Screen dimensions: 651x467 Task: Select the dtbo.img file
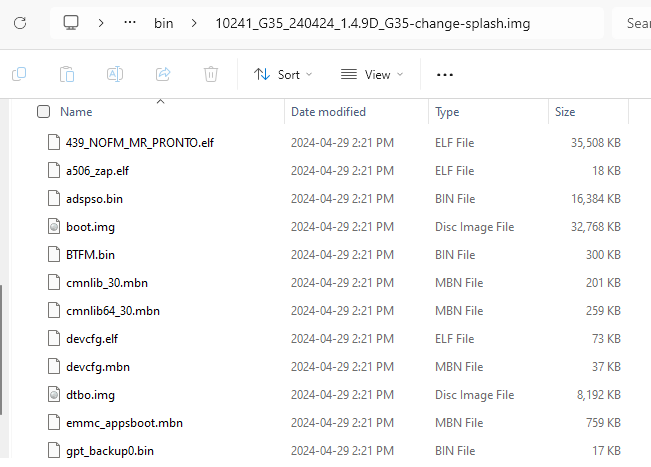point(90,395)
